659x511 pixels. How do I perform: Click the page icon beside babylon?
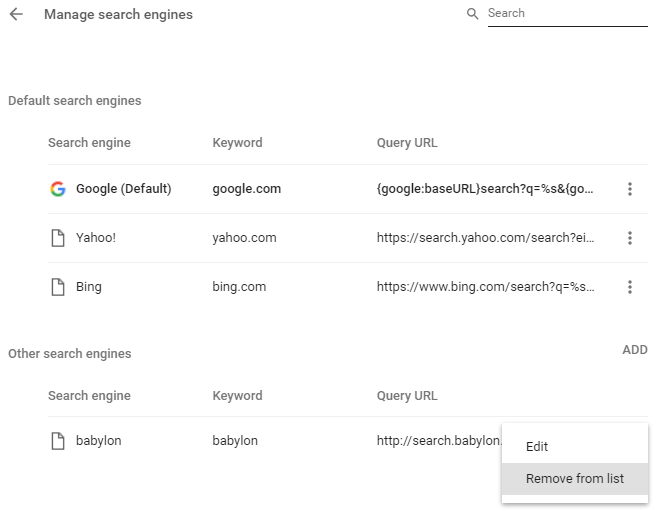click(58, 441)
